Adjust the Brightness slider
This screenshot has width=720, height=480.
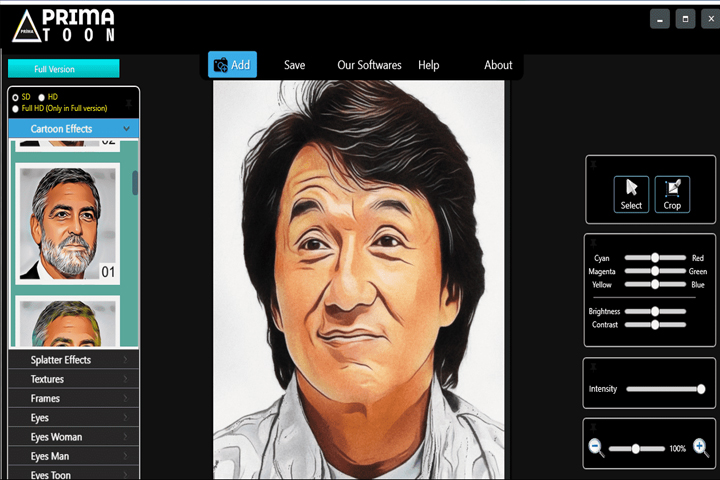click(x=655, y=311)
